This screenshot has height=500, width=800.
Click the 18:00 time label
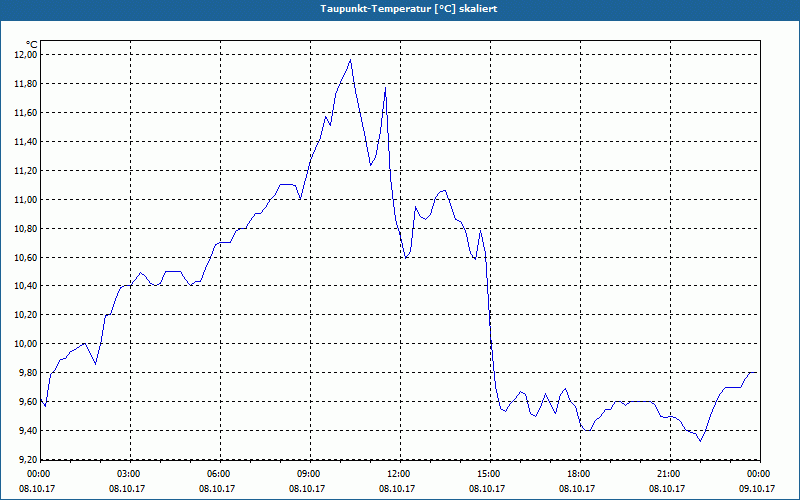click(x=580, y=474)
